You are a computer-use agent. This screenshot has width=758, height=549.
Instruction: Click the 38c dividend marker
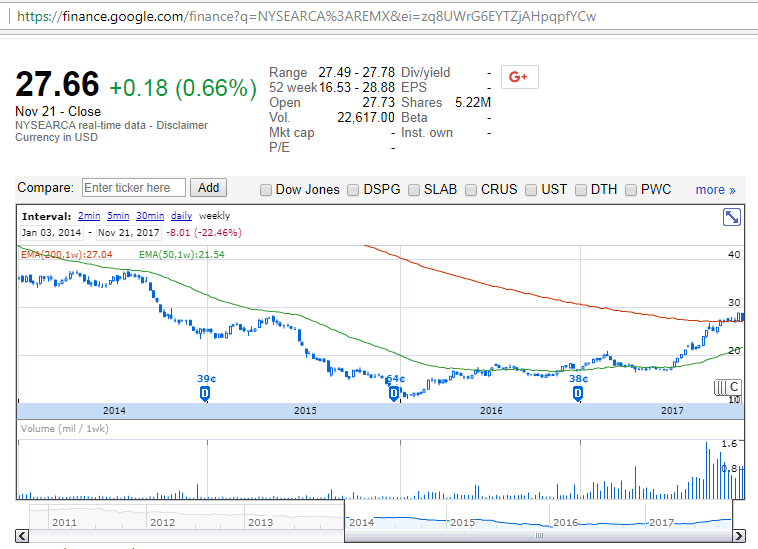pos(578,394)
